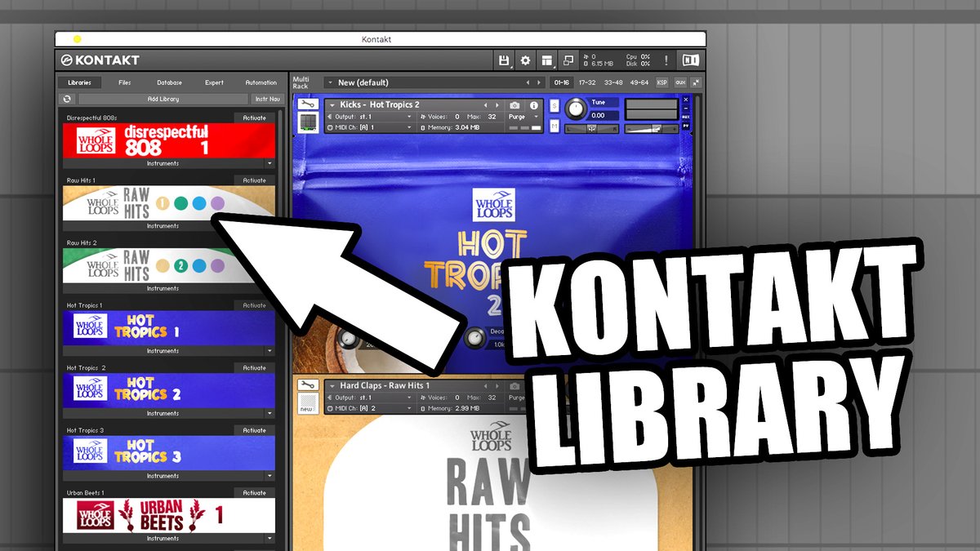Expand Disrespectful 808s Instruments arrow

tap(269, 163)
